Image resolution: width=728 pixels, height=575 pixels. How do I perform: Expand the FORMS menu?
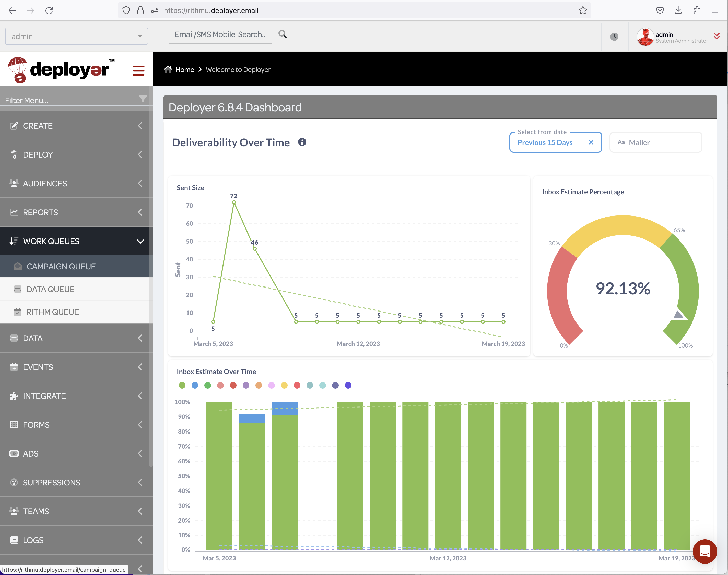(76, 425)
